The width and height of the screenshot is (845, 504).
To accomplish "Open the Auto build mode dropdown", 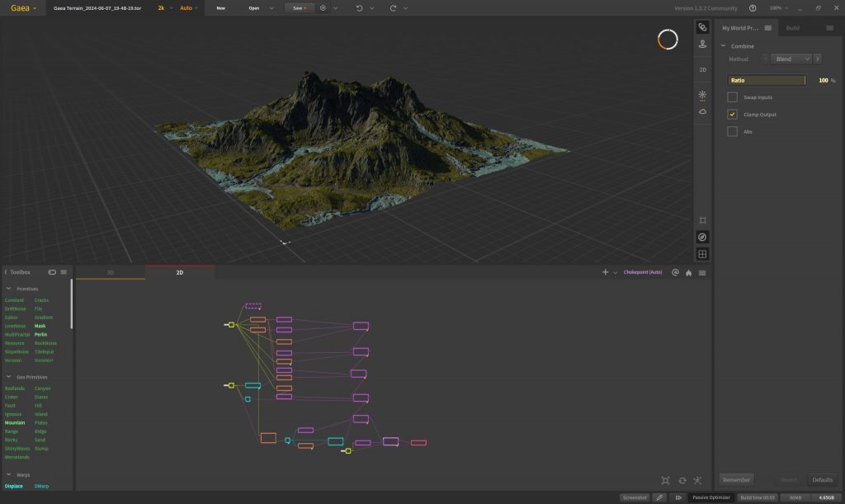I will [189, 8].
